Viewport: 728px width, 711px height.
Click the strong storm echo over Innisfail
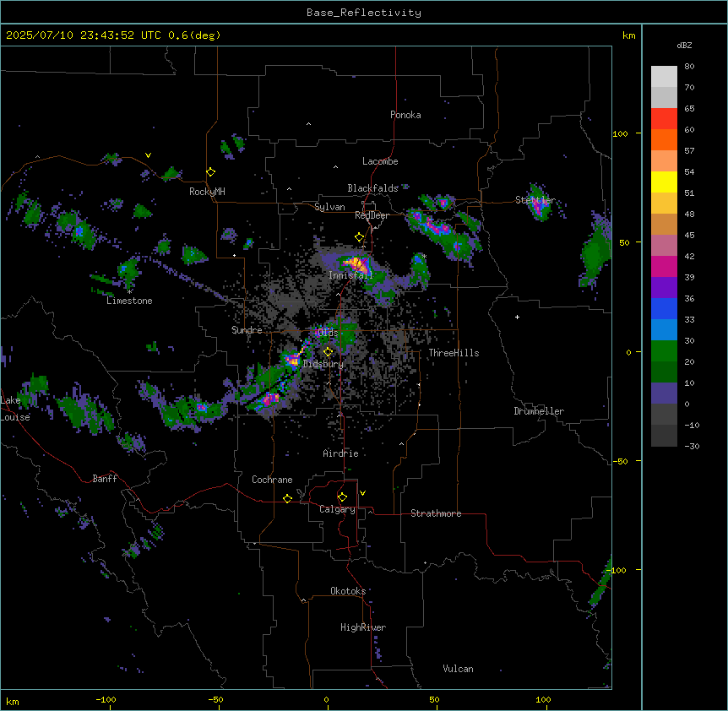[356, 264]
